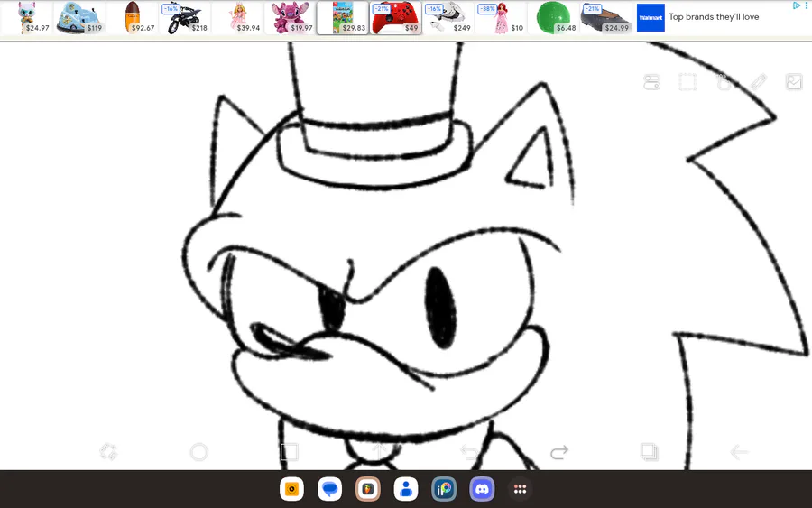812x508 pixels.
Task: Redo the last stroke
Action: [x=559, y=452]
